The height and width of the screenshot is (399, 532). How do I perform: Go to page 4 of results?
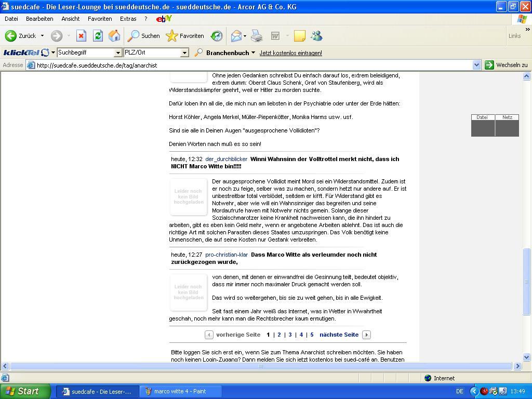pos(301,335)
